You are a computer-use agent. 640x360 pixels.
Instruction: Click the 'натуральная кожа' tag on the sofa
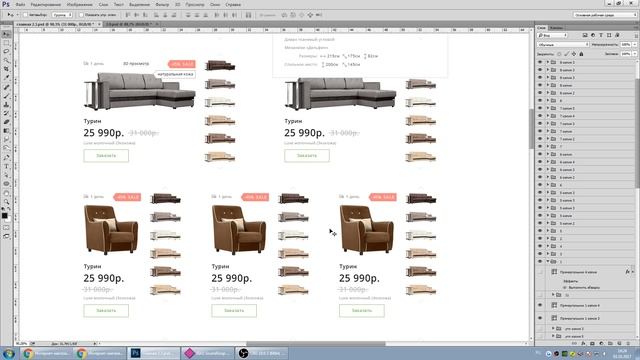[x=176, y=74]
